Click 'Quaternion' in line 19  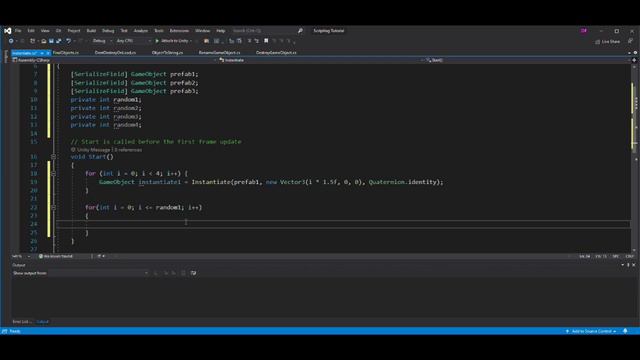click(x=387, y=182)
